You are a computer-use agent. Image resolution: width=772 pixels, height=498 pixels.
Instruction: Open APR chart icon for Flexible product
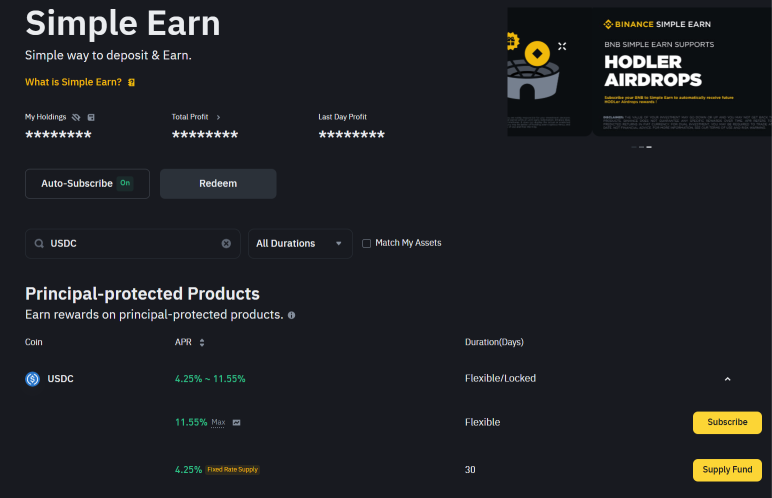(236, 423)
